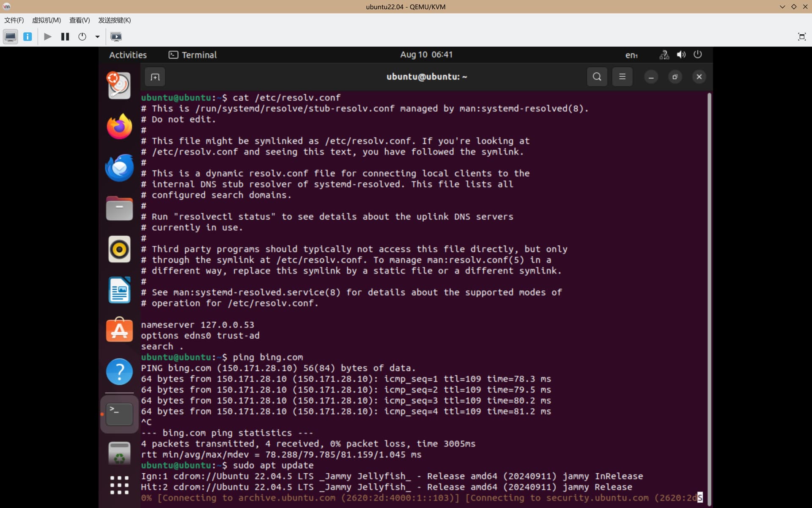
Task: Launch Firefox from the dock
Action: click(119, 126)
